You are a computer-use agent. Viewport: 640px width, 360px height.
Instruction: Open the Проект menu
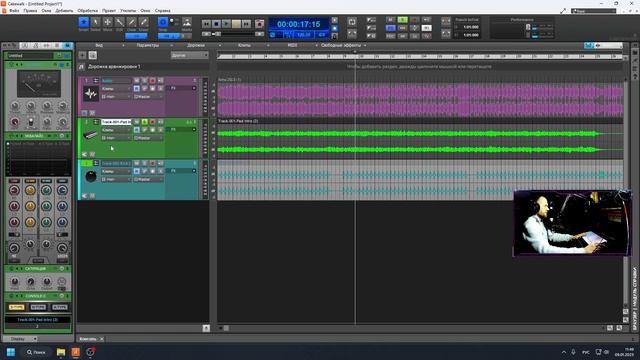click(109, 11)
